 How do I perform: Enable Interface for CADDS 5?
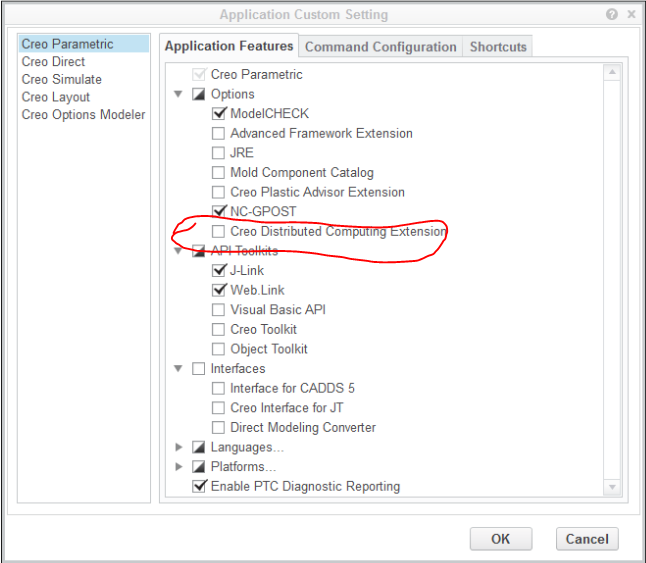point(218,388)
